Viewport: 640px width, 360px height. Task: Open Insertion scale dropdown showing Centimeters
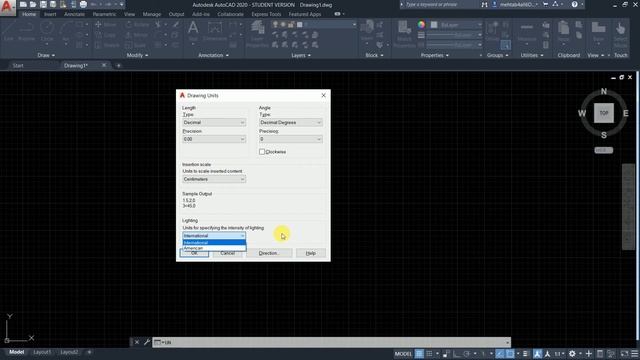pos(214,179)
